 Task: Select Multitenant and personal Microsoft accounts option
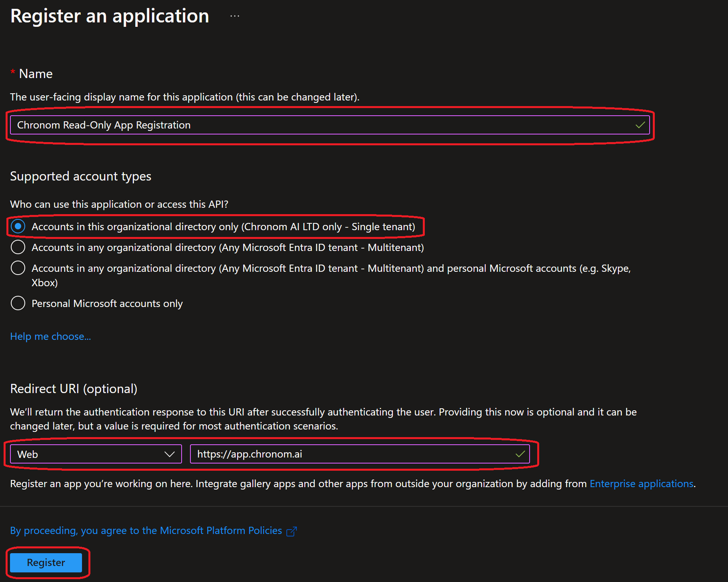[x=18, y=268]
